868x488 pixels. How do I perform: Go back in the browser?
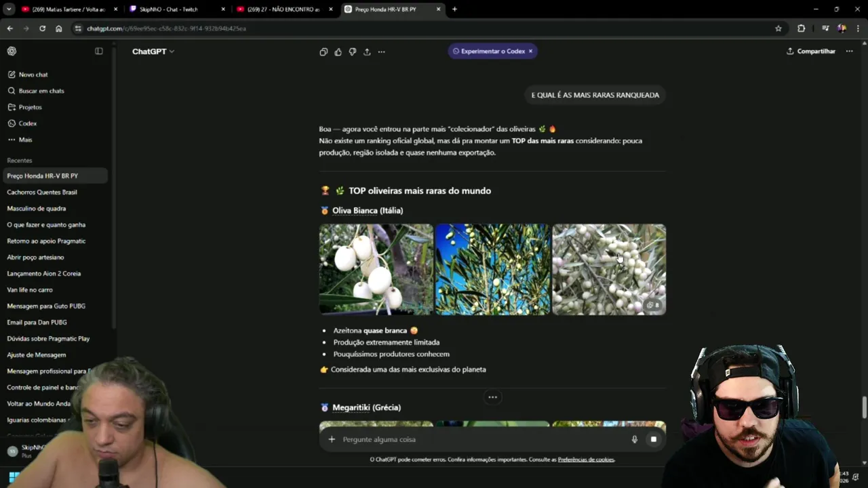pyautogui.click(x=9, y=28)
